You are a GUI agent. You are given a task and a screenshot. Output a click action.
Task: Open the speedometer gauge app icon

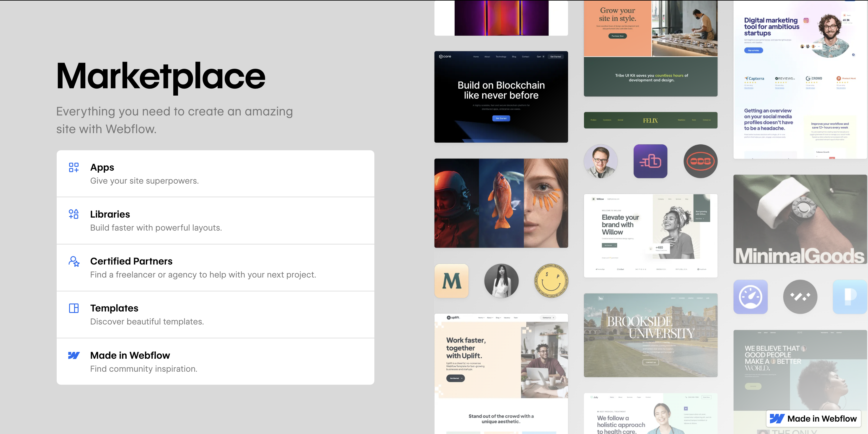(750, 297)
